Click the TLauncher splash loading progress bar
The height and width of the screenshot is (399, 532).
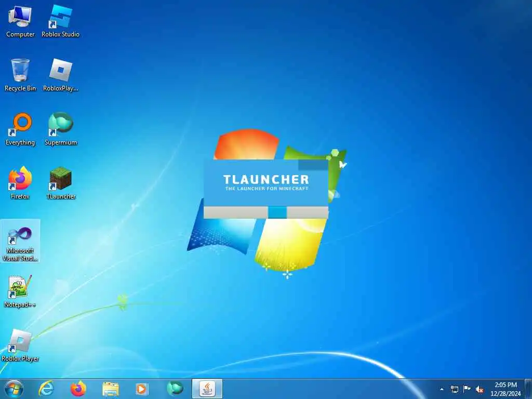265,212
